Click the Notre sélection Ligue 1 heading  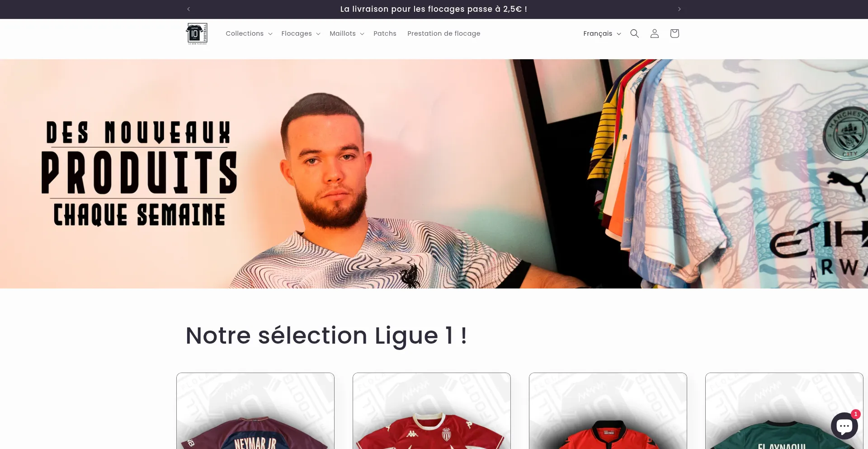click(x=326, y=336)
